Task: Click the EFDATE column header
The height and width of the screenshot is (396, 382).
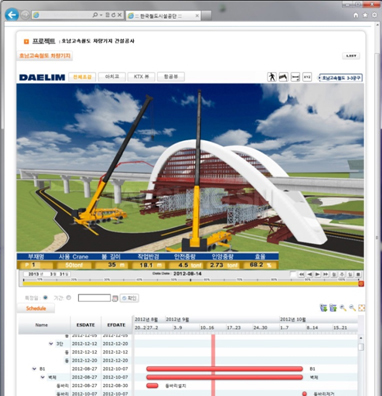Action: [x=116, y=325]
